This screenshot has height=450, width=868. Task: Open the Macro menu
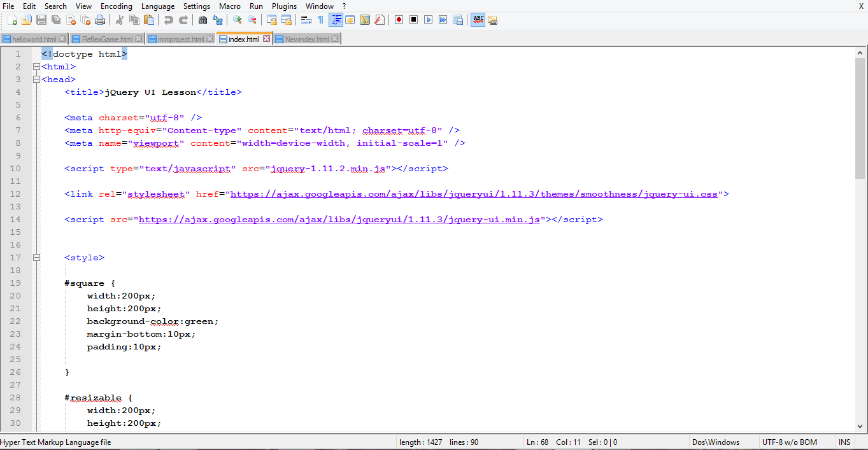tap(230, 6)
